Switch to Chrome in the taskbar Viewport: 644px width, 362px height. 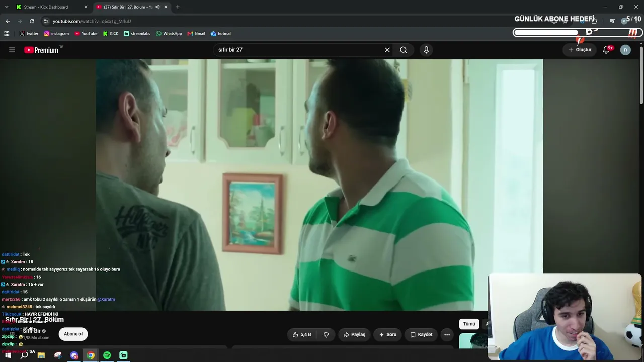(91, 355)
